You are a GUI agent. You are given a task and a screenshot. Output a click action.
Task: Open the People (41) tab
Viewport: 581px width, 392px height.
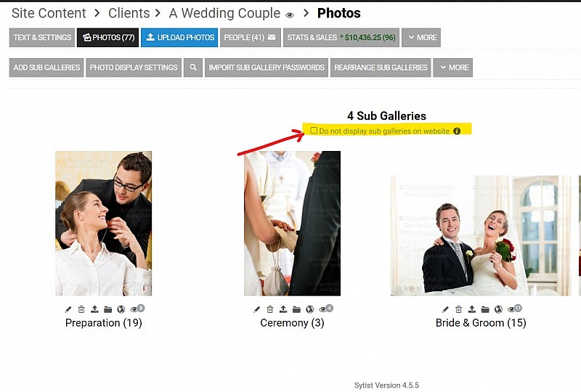pos(251,38)
